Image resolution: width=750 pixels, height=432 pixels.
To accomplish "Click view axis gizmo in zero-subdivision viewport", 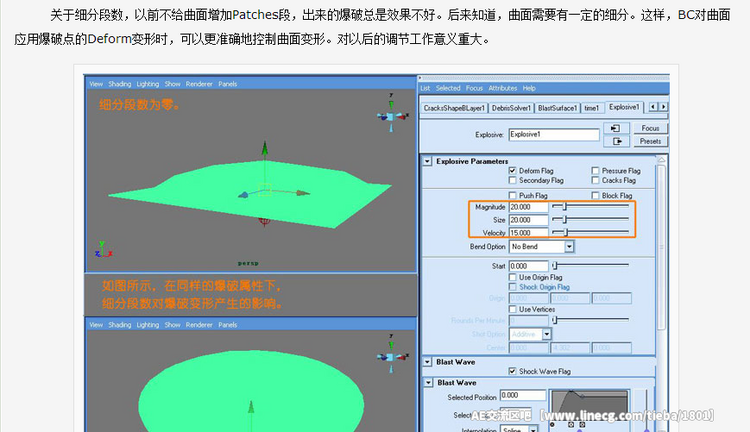I will coord(392,113).
